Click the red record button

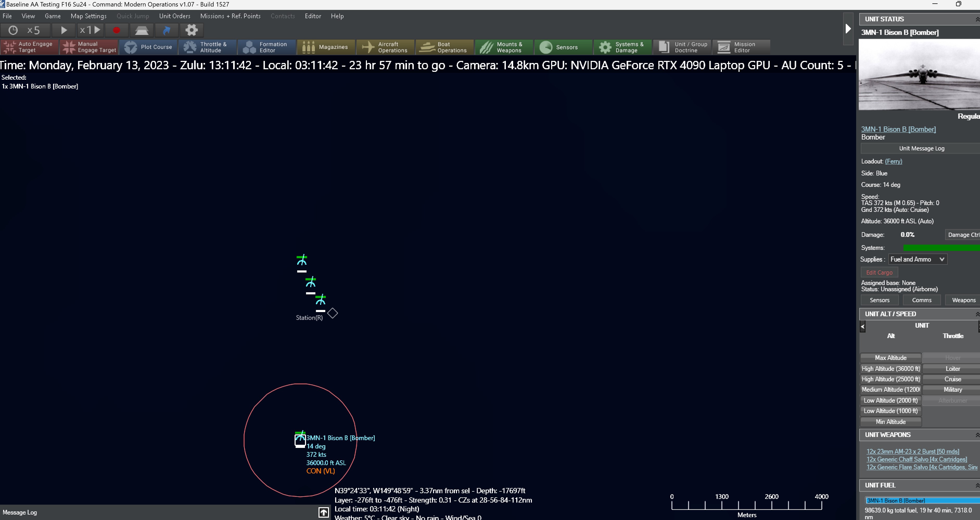[x=116, y=30]
